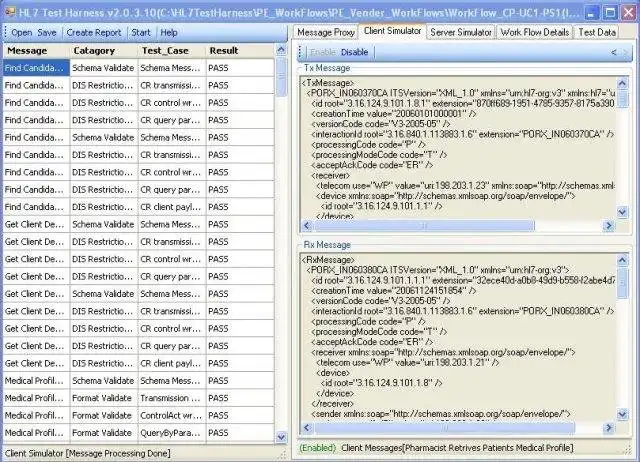Click Rx Message horizontal scrollbar thumb
This screenshot has height=462, width=640.
point(444,428)
